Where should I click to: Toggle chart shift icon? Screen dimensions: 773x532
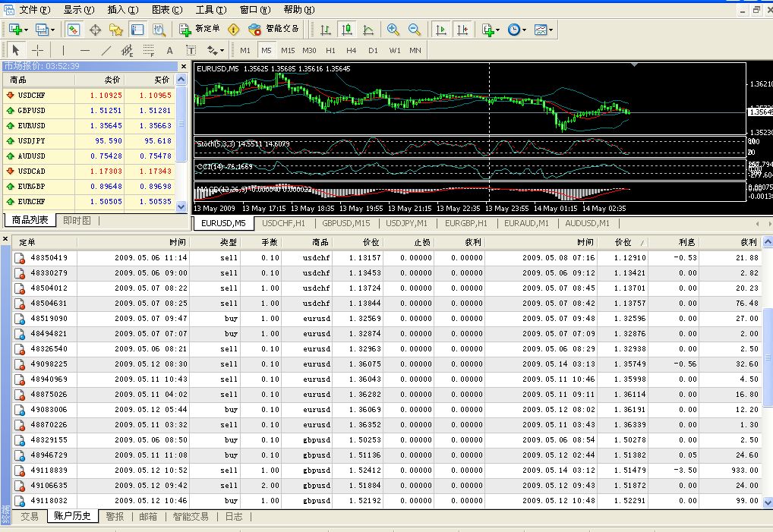point(462,30)
